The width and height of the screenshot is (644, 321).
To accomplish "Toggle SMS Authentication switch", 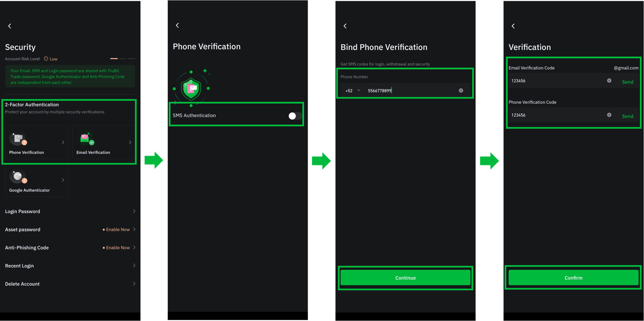I will [295, 116].
